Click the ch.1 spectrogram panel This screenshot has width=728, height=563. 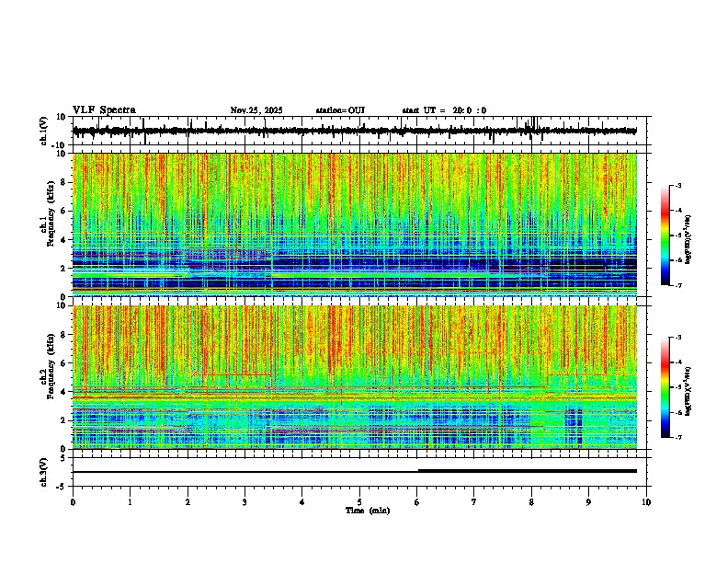click(x=355, y=224)
